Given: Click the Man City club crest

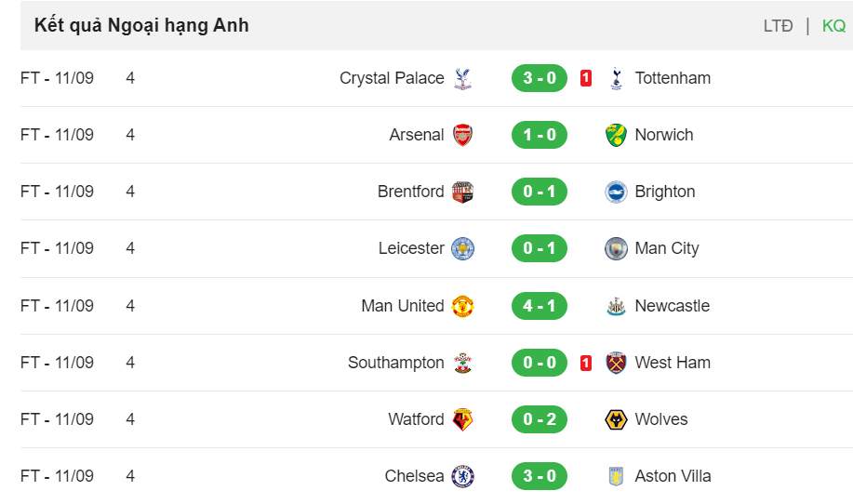Looking at the screenshot, I should (616, 248).
